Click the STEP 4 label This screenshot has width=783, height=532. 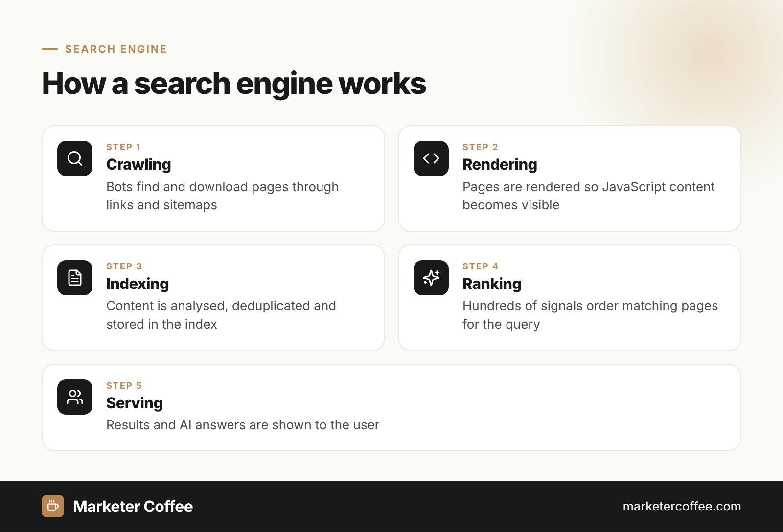point(480,266)
